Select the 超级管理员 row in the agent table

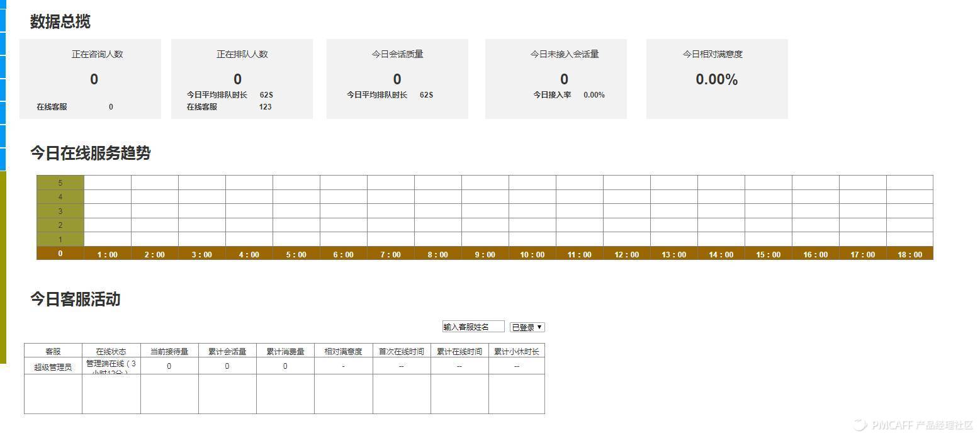coord(53,365)
